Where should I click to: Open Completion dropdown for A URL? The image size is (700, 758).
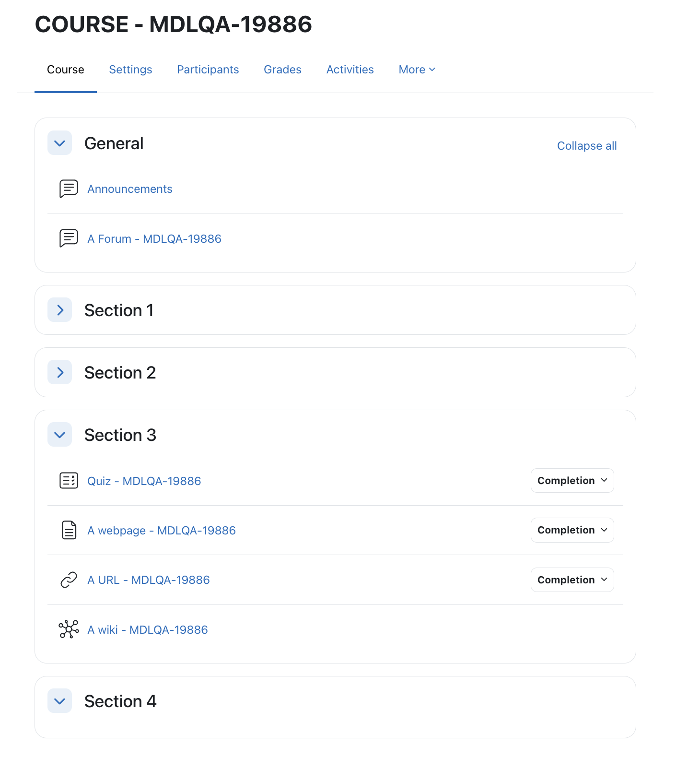pyautogui.click(x=572, y=580)
